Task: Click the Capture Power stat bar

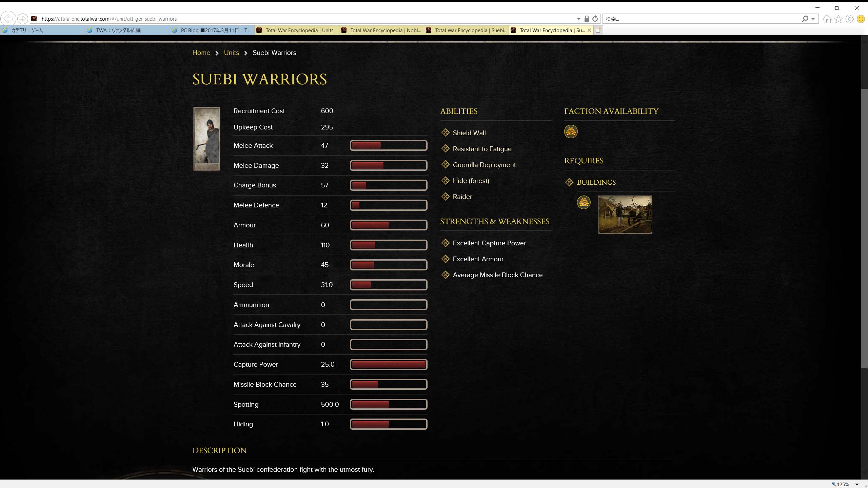Action: coord(389,364)
